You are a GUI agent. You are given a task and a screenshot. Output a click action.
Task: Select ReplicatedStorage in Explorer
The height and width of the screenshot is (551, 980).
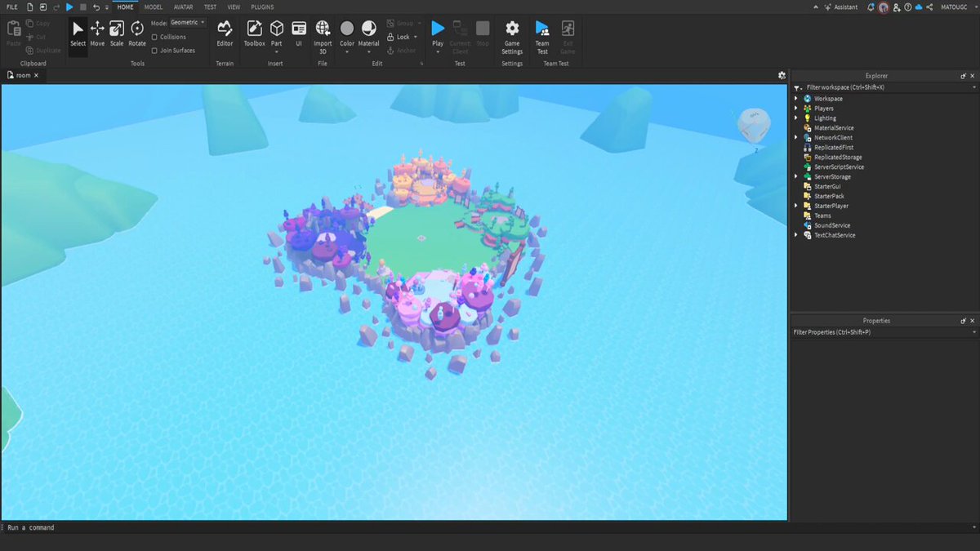[x=838, y=158]
